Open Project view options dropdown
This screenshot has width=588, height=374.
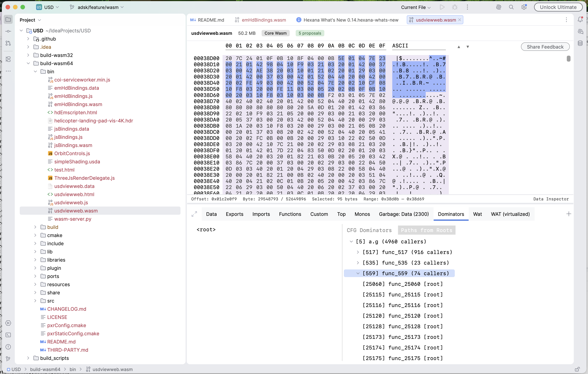pos(40,20)
